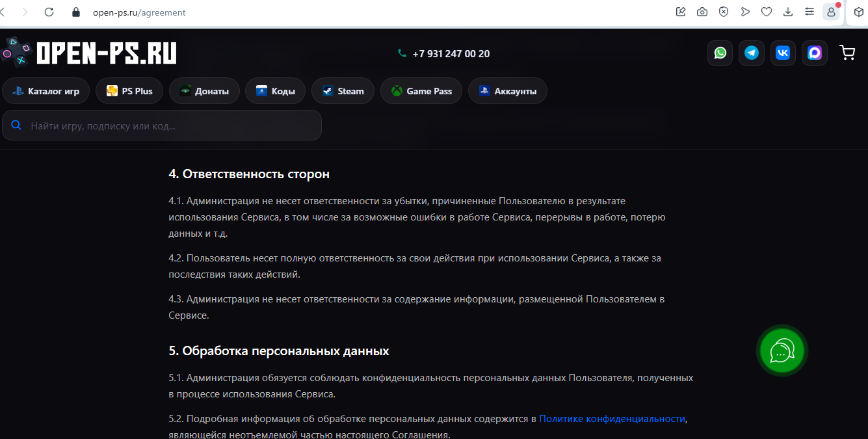This screenshot has width=868, height=439.
Task: Go to the Донаты section
Action: (x=204, y=91)
